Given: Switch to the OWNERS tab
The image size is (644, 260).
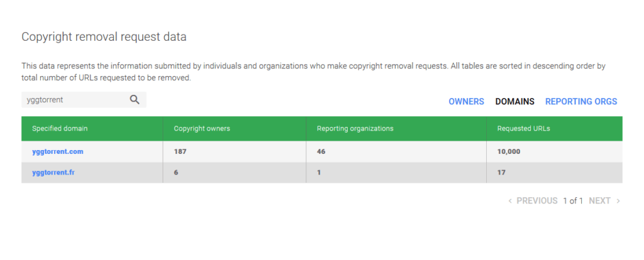Looking at the screenshot, I should pos(466,101).
